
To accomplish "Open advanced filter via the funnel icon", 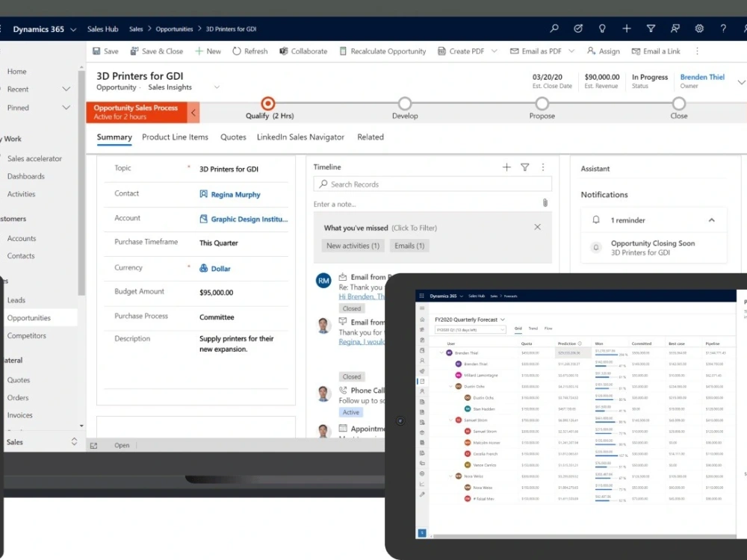I will (x=651, y=28).
